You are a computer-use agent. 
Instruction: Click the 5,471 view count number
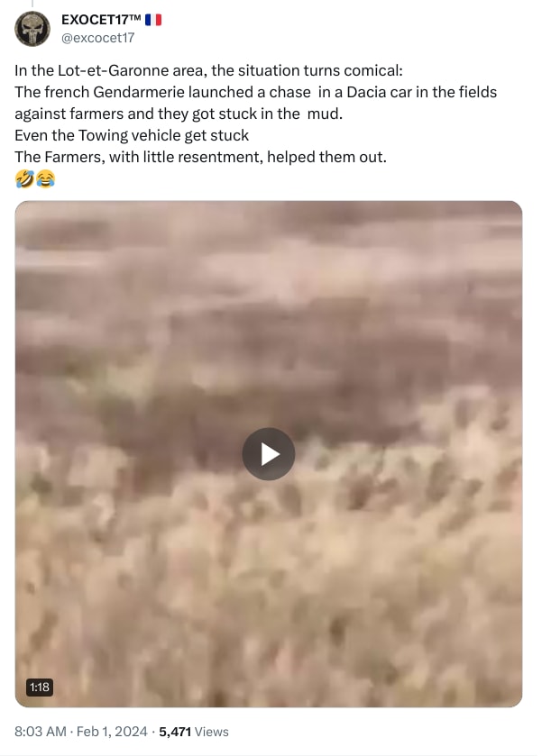click(175, 732)
